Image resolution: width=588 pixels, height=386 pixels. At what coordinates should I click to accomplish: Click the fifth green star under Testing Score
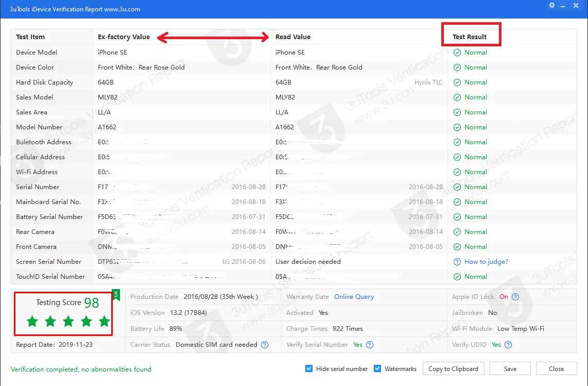pos(104,321)
